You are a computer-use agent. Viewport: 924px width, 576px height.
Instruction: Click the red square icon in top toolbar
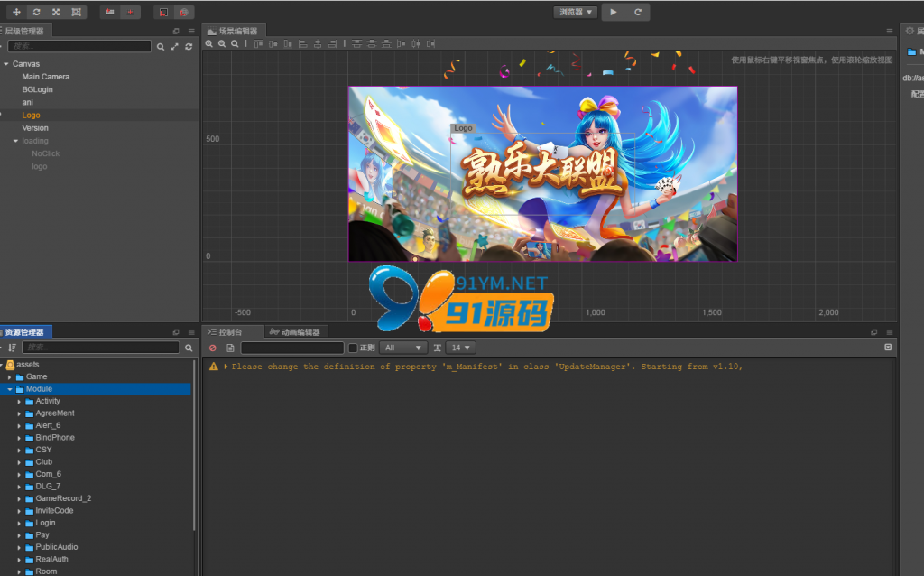pos(164,12)
